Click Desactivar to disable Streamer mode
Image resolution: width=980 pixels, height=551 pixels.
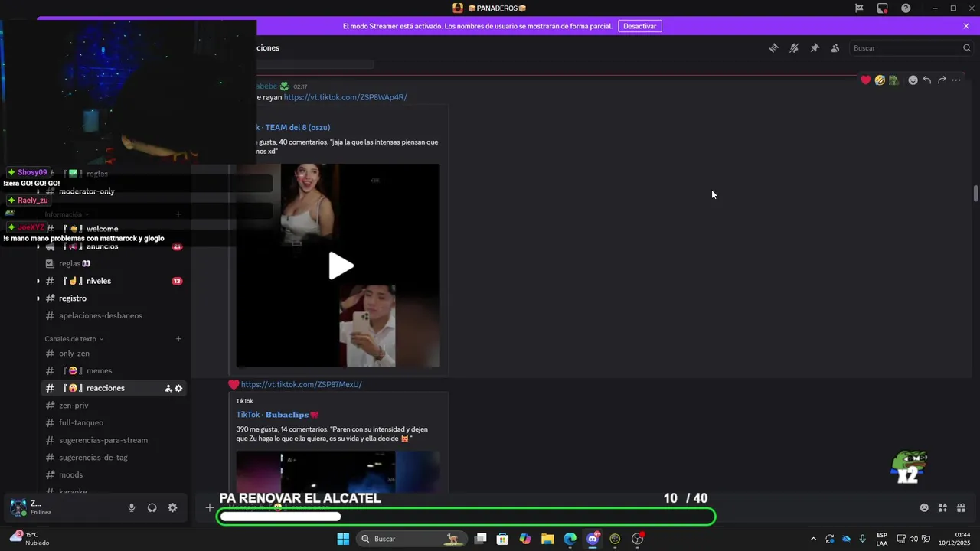pyautogui.click(x=639, y=26)
